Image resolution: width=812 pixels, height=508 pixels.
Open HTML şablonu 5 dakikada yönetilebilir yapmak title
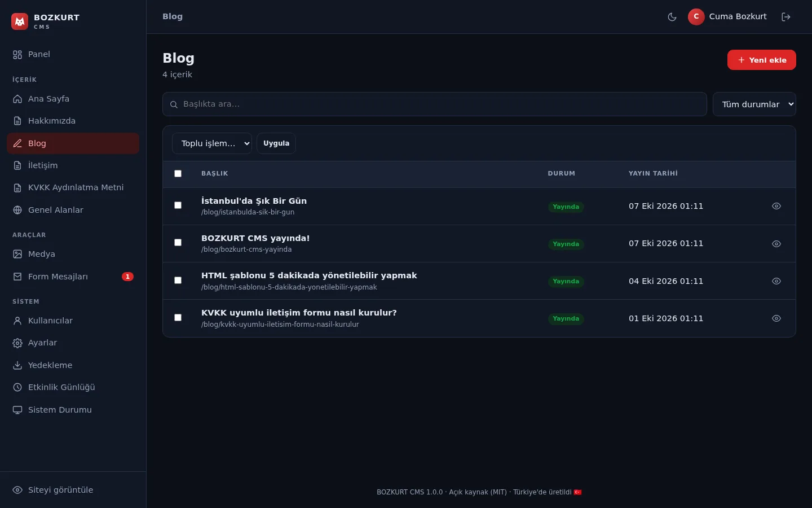(x=309, y=275)
